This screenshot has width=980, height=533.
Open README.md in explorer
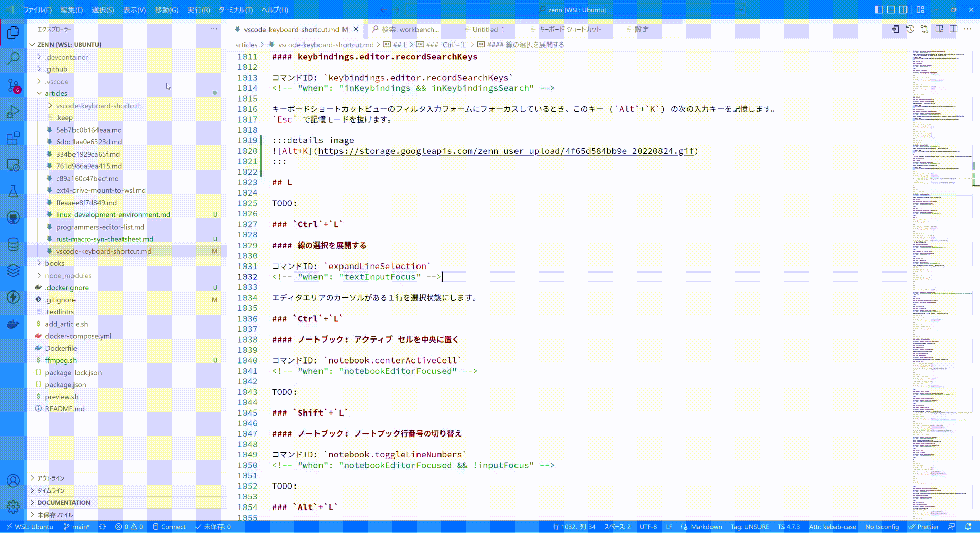126,409
